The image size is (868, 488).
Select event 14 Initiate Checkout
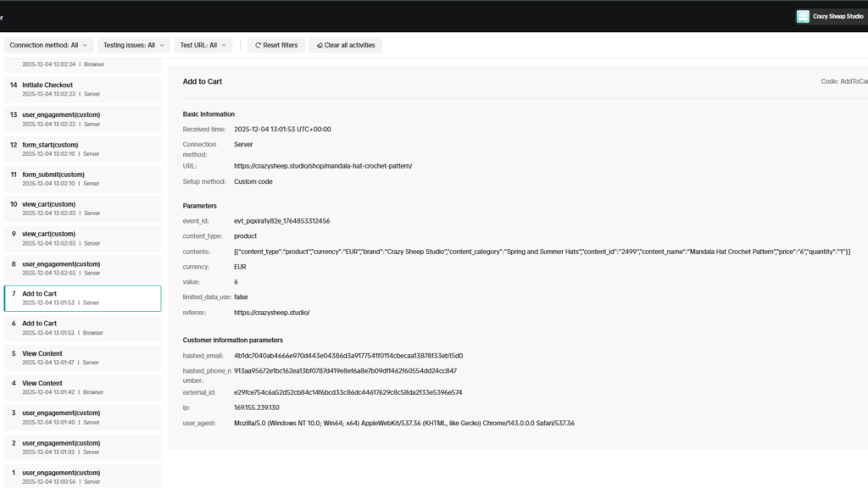(82, 90)
